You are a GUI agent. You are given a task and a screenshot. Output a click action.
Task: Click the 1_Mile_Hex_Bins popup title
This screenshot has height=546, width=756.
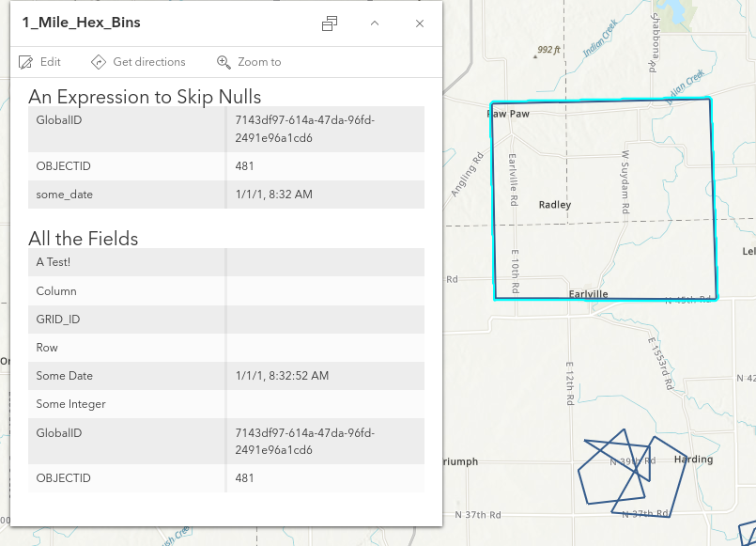82,23
